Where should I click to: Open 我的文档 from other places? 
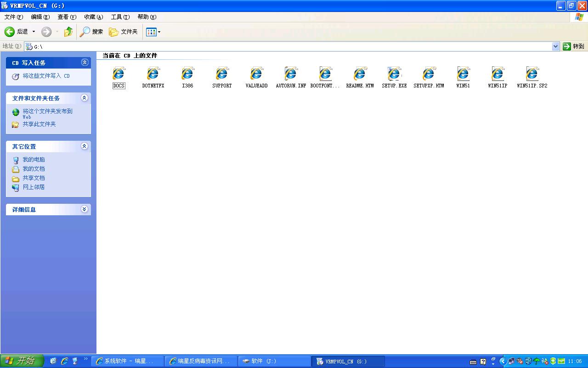click(x=34, y=169)
